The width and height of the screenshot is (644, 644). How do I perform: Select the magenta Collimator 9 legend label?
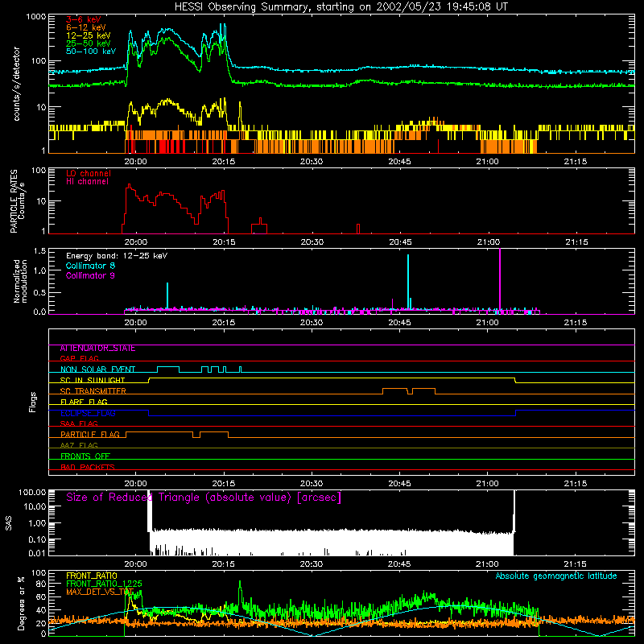[x=90, y=275]
